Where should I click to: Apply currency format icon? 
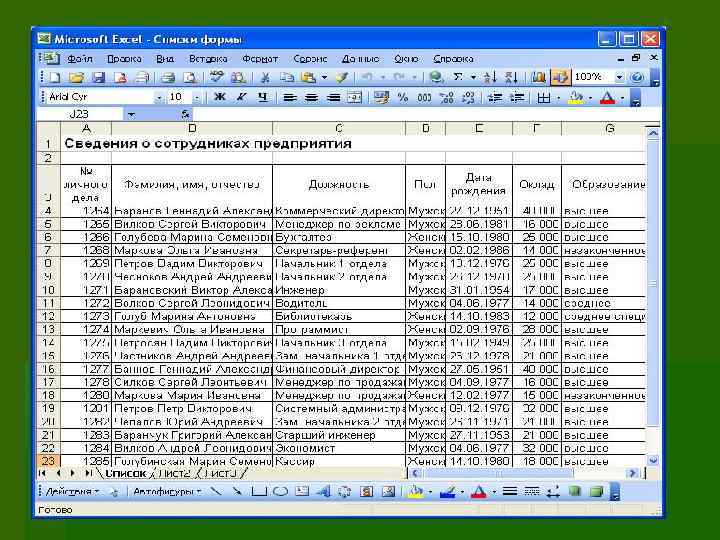click(x=381, y=97)
